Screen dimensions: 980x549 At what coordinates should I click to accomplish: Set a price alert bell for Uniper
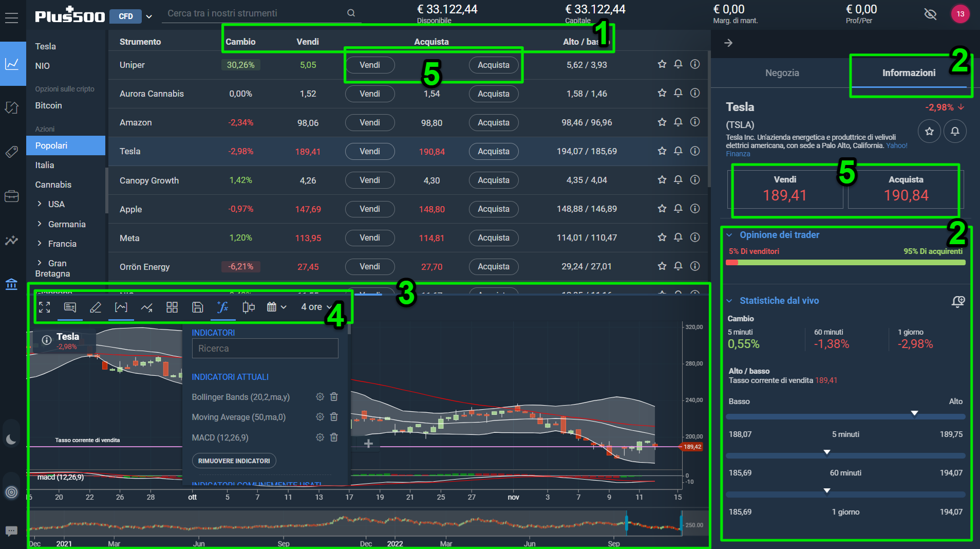point(678,64)
